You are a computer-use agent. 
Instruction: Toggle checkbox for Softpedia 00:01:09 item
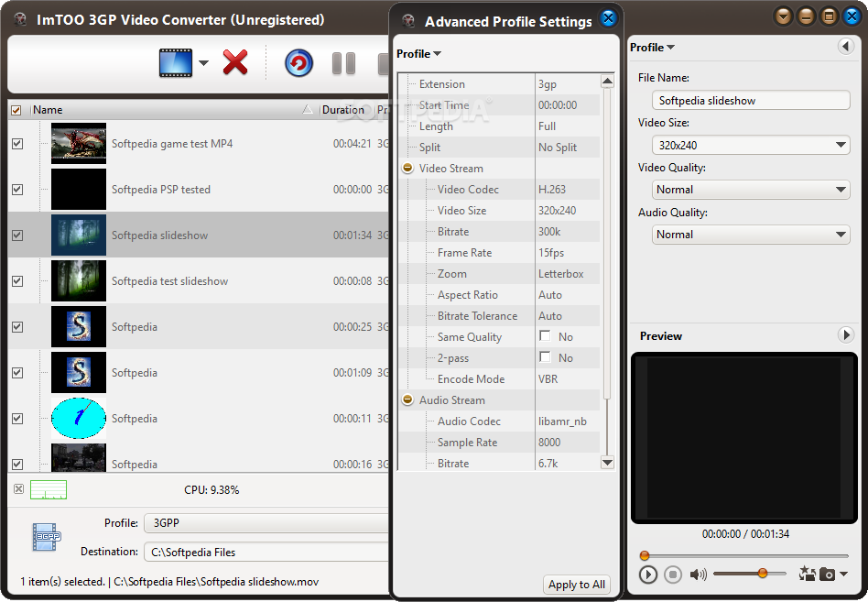[x=17, y=373]
